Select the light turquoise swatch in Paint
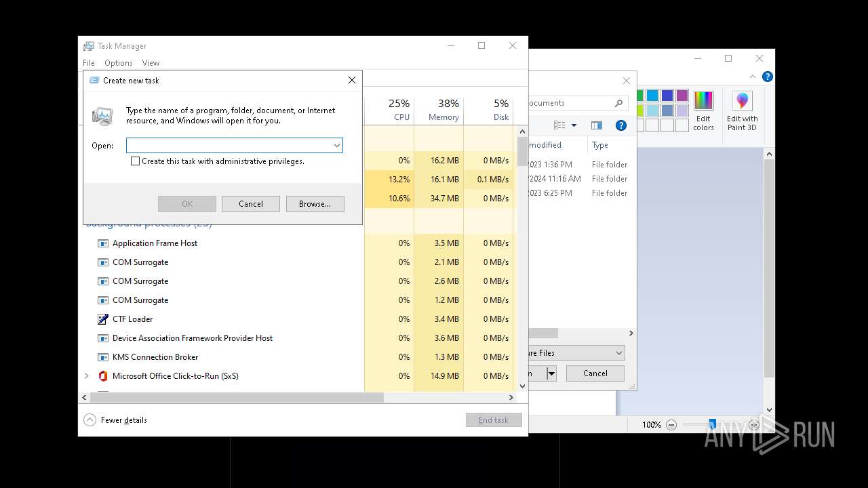The width and height of the screenshot is (868, 488). (652, 110)
